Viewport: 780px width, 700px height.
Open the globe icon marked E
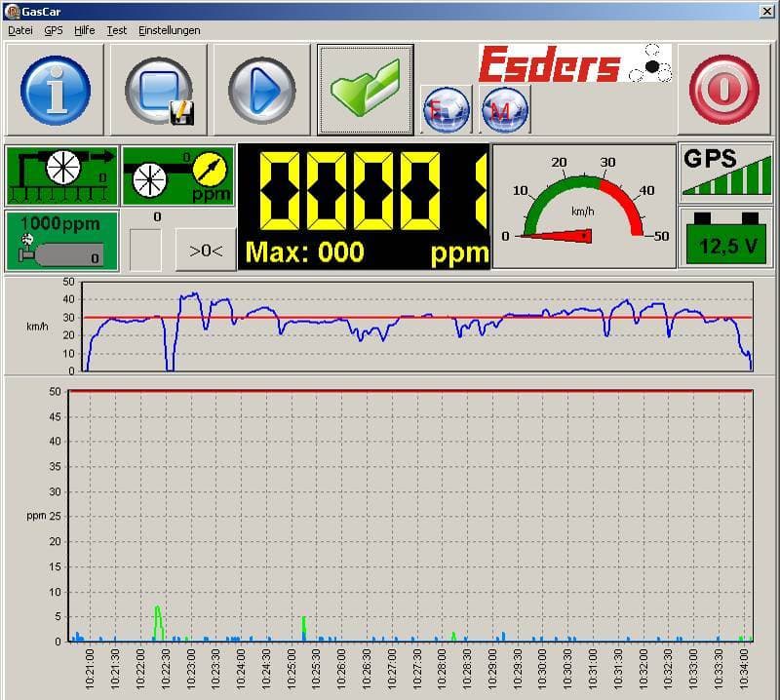[x=447, y=109]
